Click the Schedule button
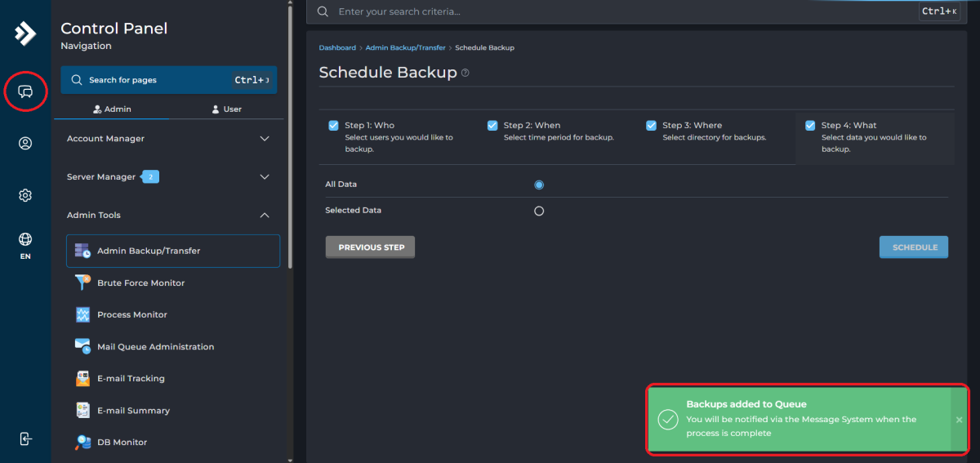 click(913, 247)
